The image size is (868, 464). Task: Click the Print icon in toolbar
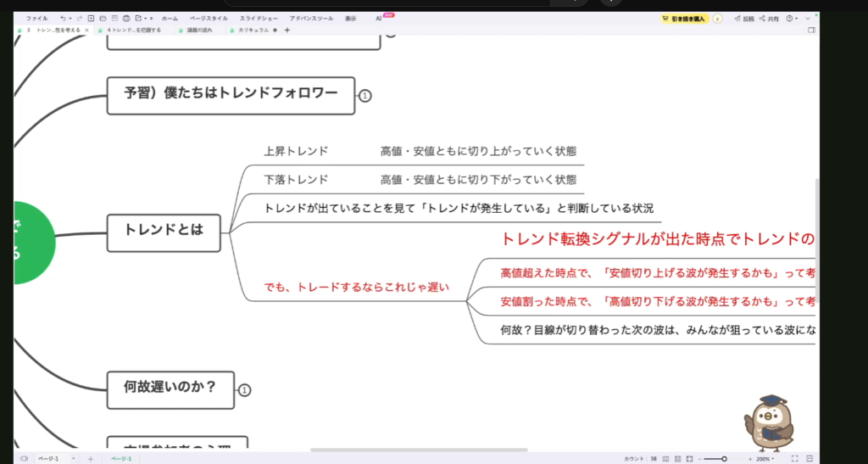(x=125, y=18)
